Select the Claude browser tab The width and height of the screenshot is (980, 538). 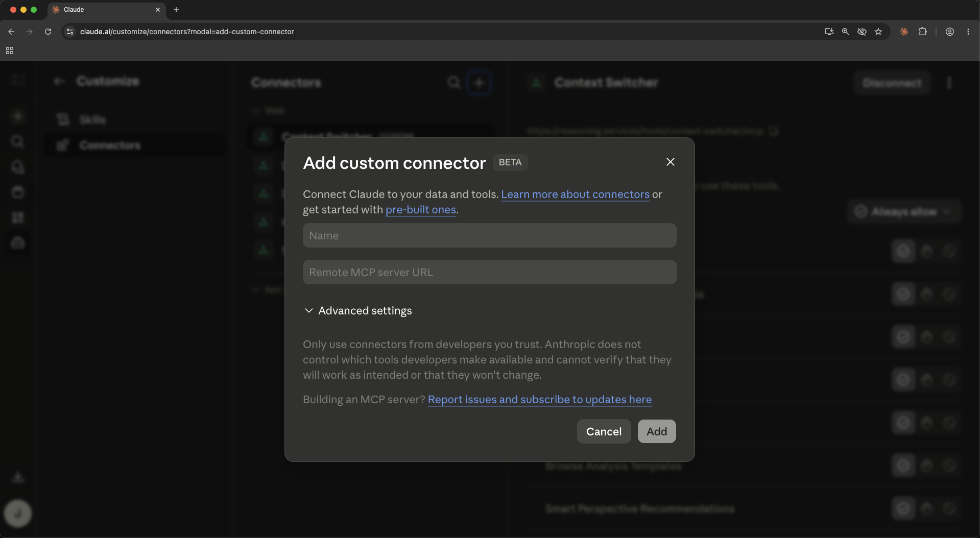[x=106, y=10]
